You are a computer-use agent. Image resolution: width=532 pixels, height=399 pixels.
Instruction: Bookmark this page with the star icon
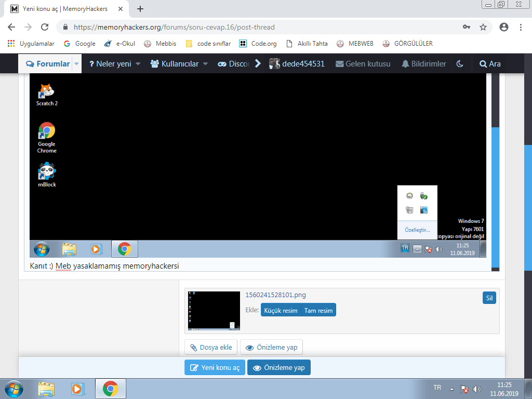coord(483,27)
